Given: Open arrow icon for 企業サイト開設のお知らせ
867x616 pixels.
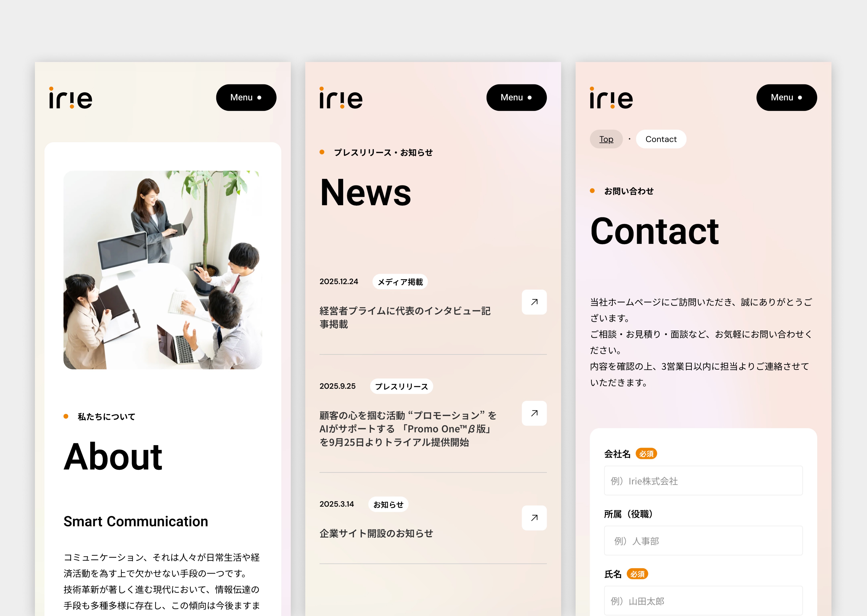Looking at the screenshot, I should (x=534, y=518).
